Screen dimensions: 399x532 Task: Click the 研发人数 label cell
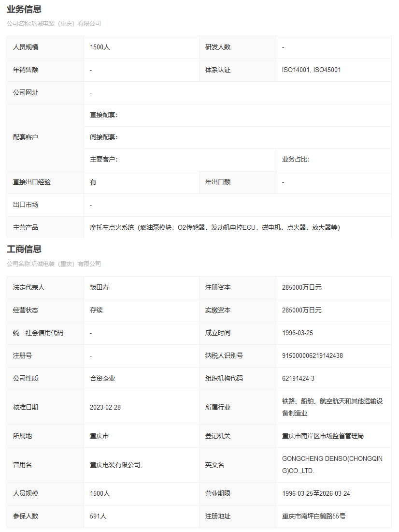click(238, 47)
